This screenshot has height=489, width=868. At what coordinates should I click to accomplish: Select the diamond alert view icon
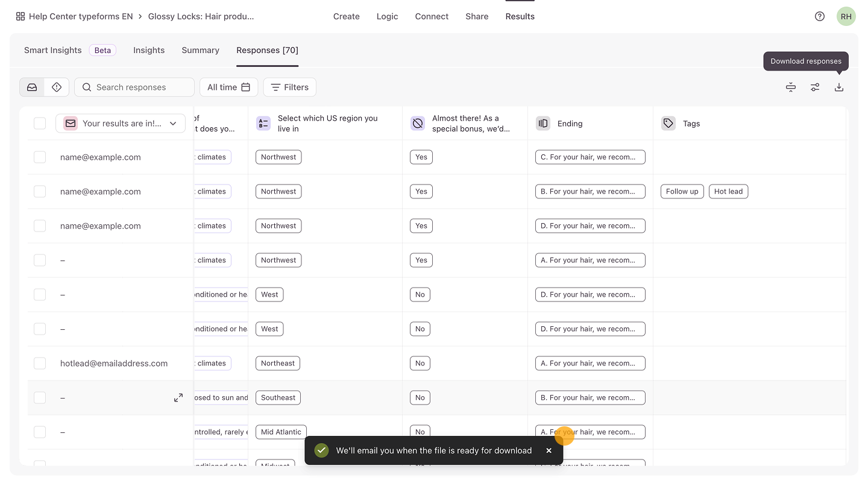pos(57,87)
